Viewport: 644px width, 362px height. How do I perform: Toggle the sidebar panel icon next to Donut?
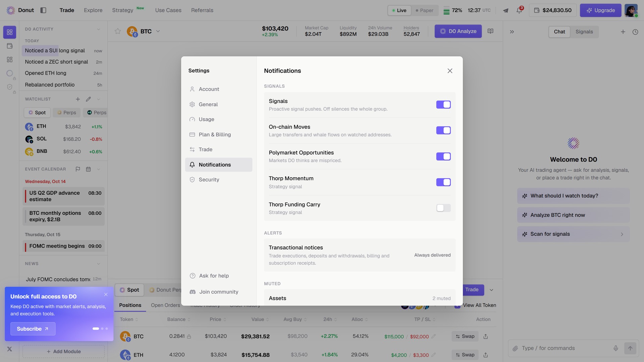click(x=43, y=10)
